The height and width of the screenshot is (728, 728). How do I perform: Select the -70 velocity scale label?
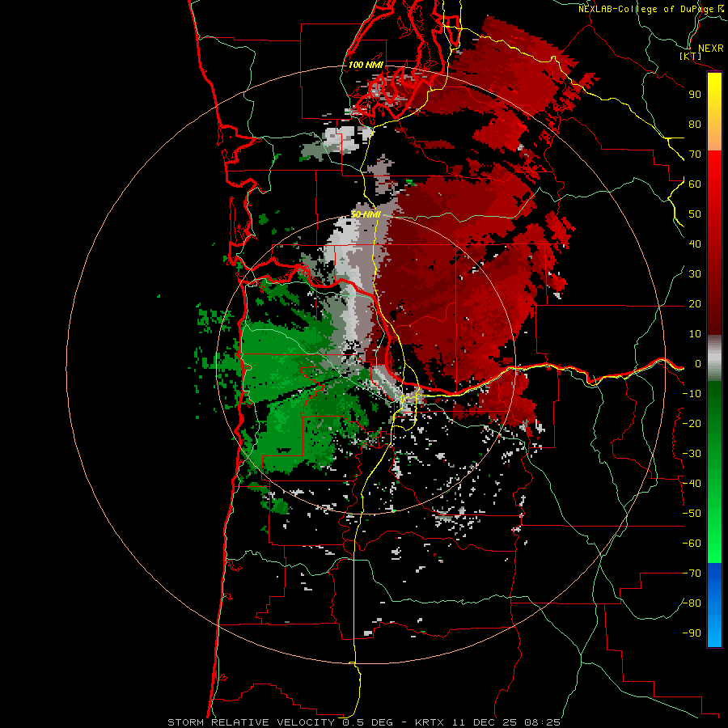692,574
